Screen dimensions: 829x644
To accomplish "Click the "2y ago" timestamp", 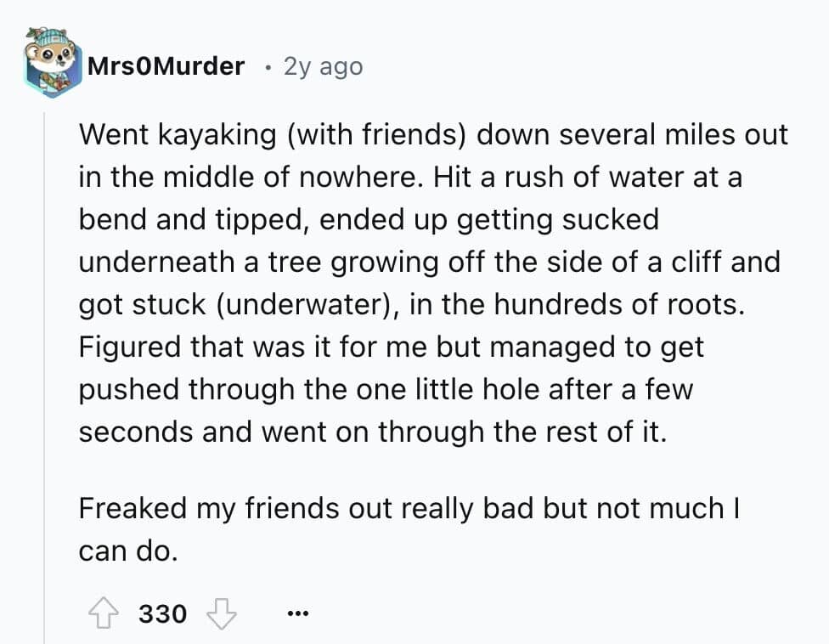I will [x=323, y=66].
